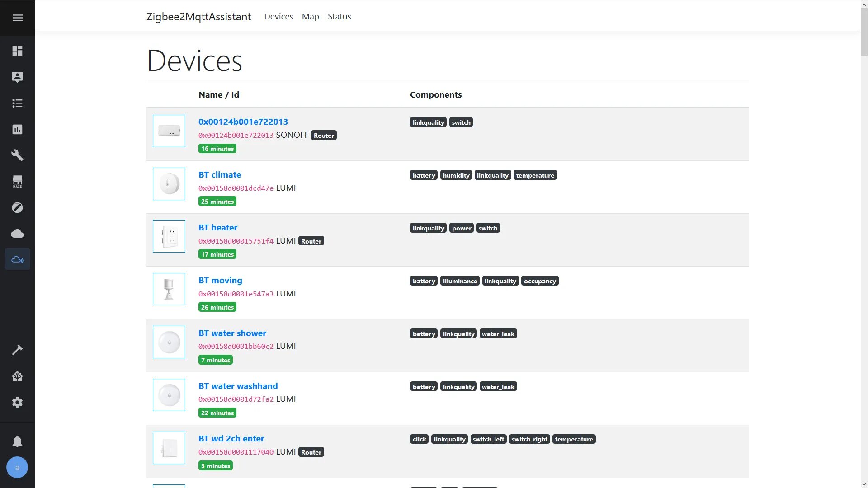Open Notifications bell icon

(x=18, y=441)
